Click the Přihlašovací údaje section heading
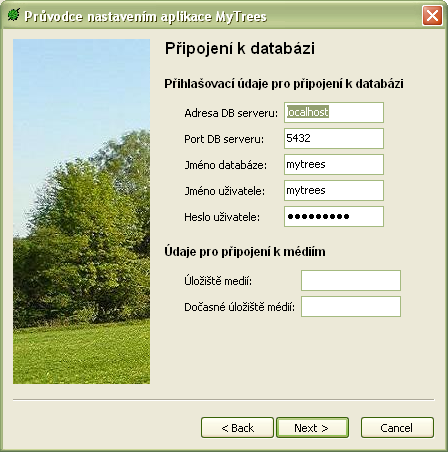 tap(284, 84)
